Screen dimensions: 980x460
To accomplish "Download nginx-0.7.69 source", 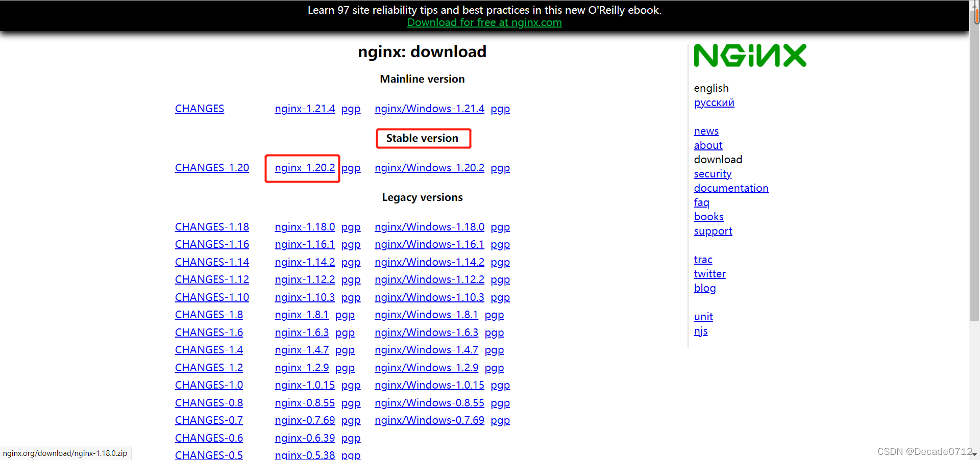I will (x=305, y=420).
